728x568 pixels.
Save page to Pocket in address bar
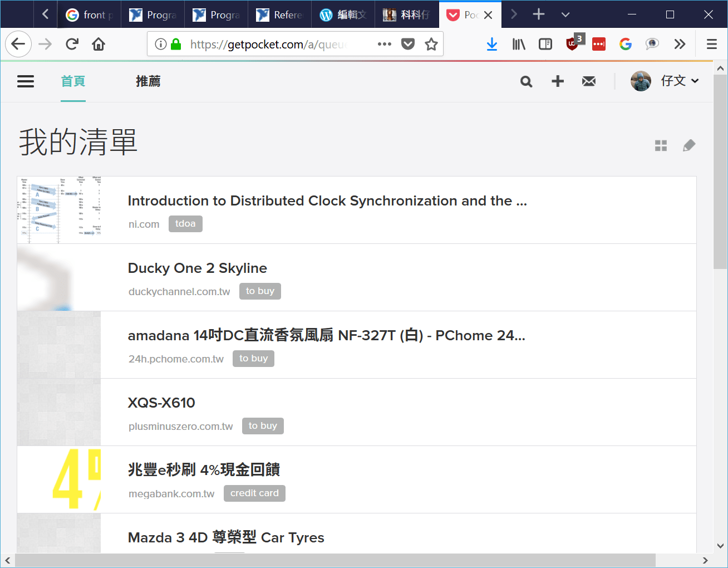408,44
